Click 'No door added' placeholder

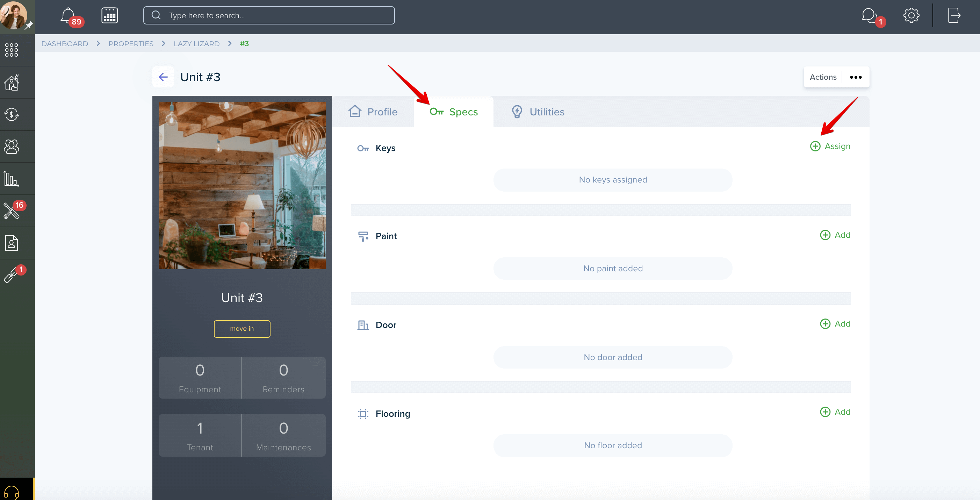(x=613, y=357)
